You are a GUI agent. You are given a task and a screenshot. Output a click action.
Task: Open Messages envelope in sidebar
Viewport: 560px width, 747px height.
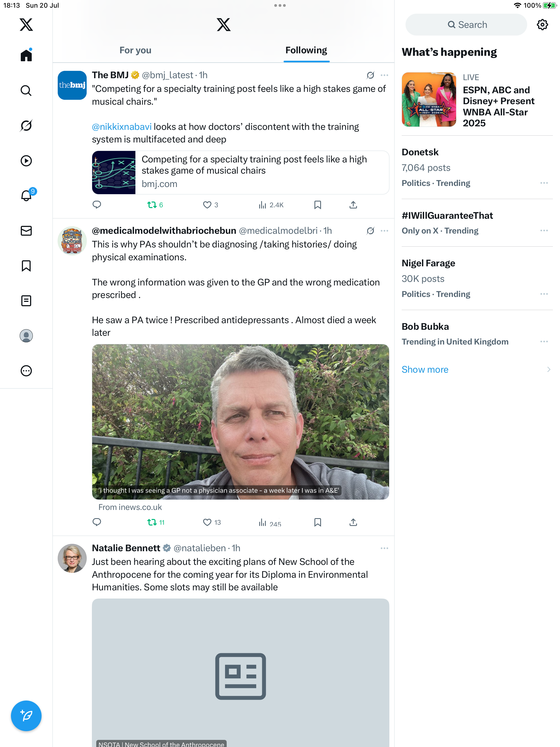tap(26, 231)
